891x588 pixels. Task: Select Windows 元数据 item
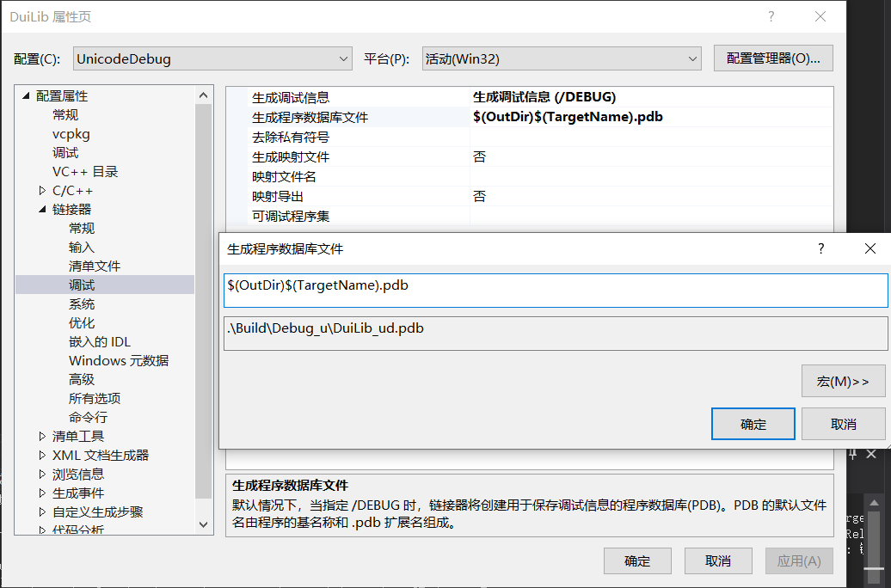pyautogui.click(x=118, y=360)
